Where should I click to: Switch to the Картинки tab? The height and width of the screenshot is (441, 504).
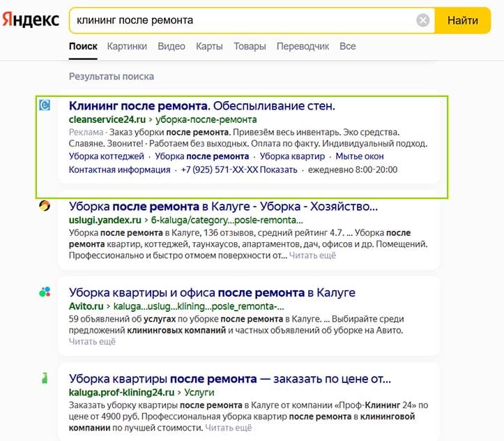[127, 46]
